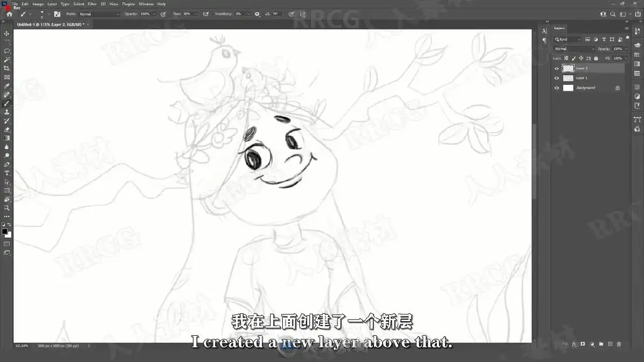Select the Layer 1 thumbnail

(x=568, y=78)
